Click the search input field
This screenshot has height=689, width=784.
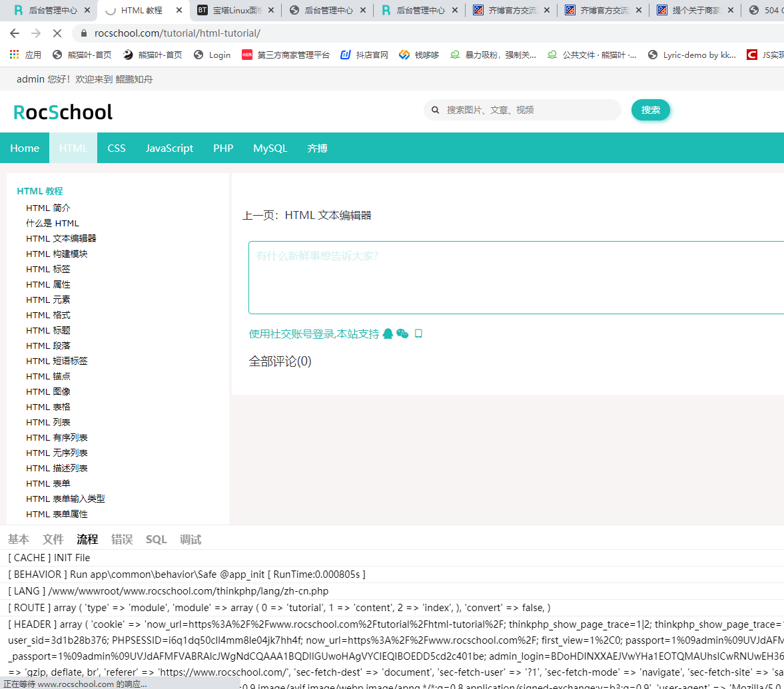tap(526, 110)
